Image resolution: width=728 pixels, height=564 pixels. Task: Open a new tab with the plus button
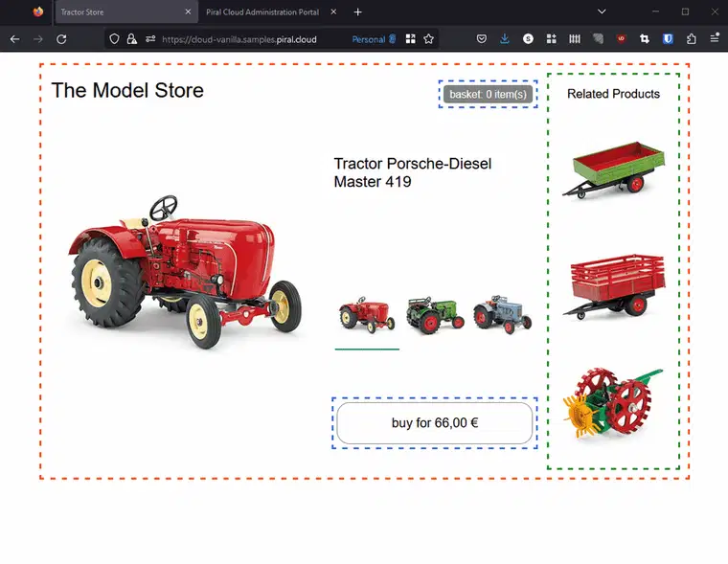357,12
